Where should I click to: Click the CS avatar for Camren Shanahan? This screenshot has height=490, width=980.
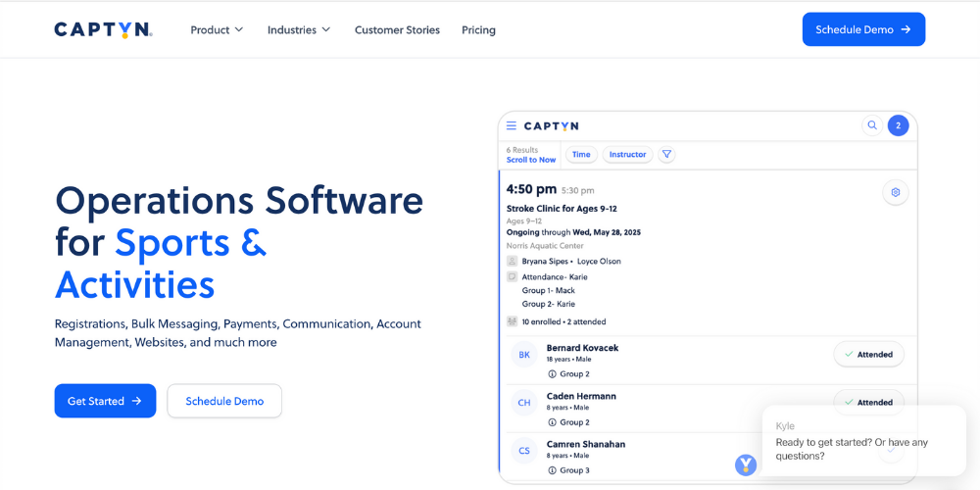(x=523, y=451)
